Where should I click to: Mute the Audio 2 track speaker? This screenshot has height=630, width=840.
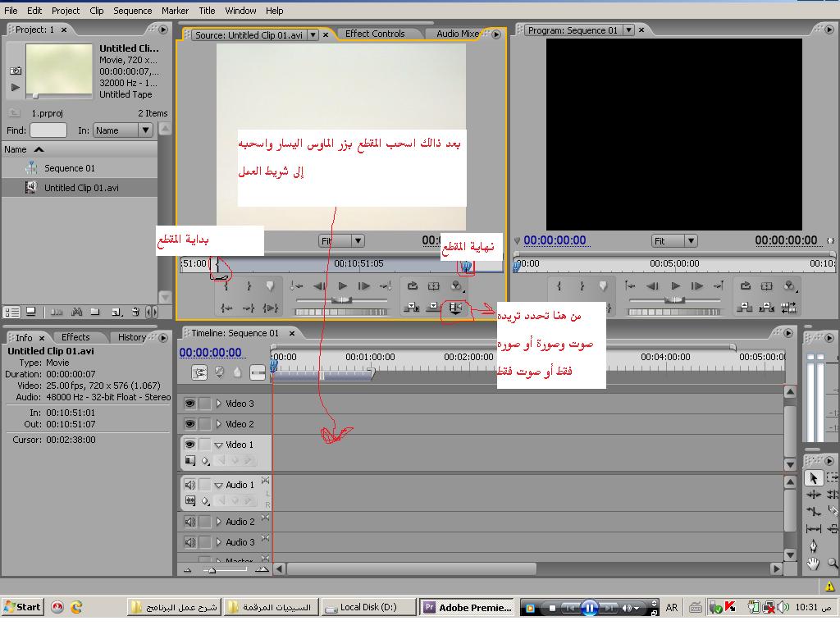tap(189, 522)
